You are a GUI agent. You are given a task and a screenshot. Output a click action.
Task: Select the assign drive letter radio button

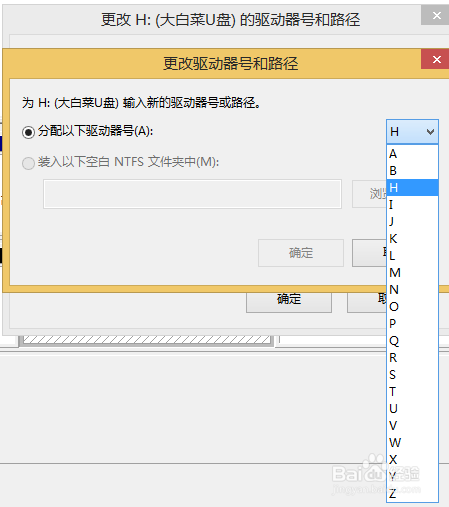[x=28, y=132]
